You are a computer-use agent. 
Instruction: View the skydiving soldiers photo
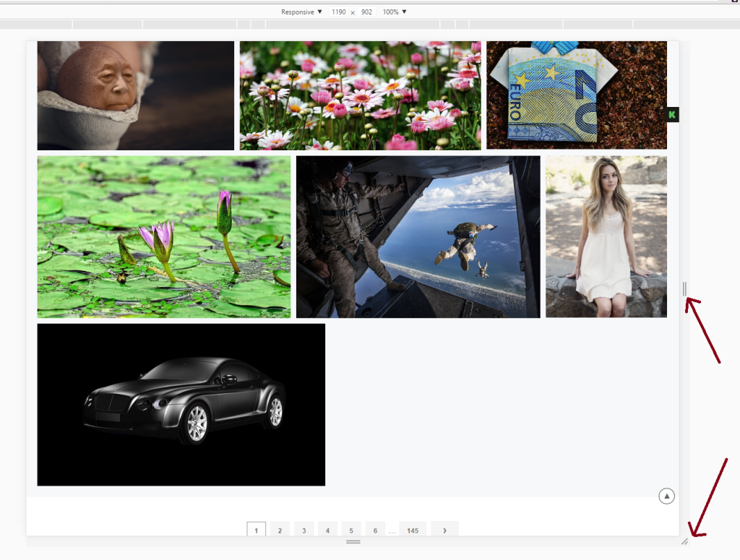coord(418,236)
